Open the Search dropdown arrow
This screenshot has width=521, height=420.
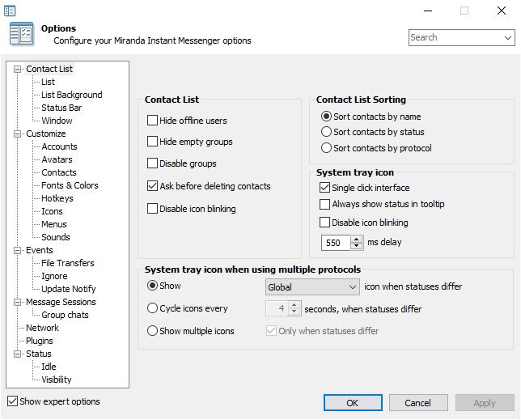pyautogui.click(x=508, y=37)
